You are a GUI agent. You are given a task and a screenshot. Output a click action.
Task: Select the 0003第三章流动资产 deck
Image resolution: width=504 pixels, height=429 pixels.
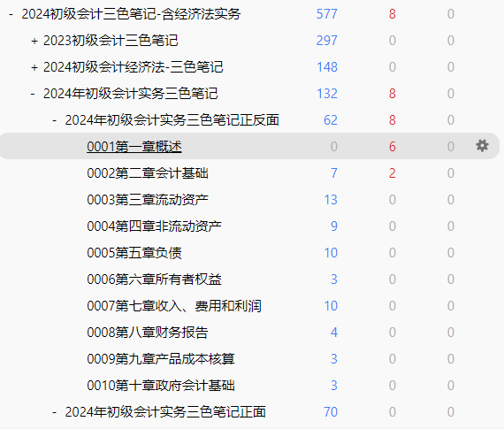pos(148,200)
